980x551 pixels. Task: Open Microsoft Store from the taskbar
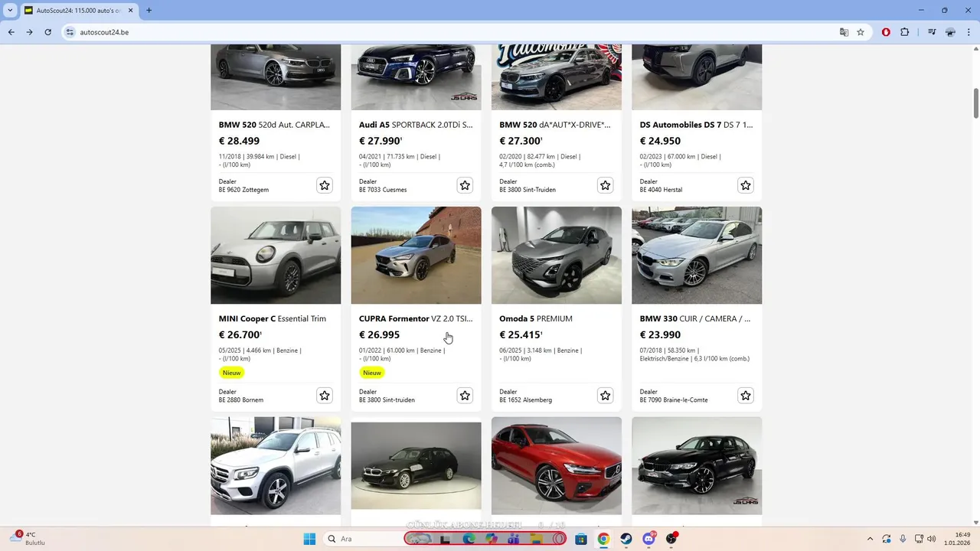581,539
